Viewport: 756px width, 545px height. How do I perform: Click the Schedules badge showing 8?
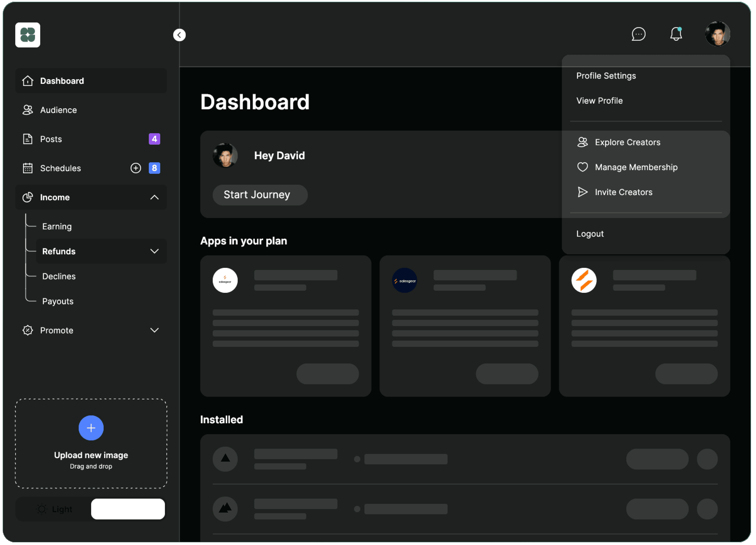point(155,168)
